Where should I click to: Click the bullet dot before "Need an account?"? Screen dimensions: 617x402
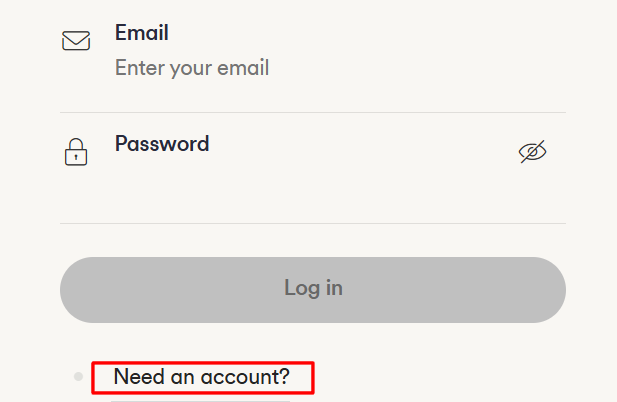click(x=78, y=377)
